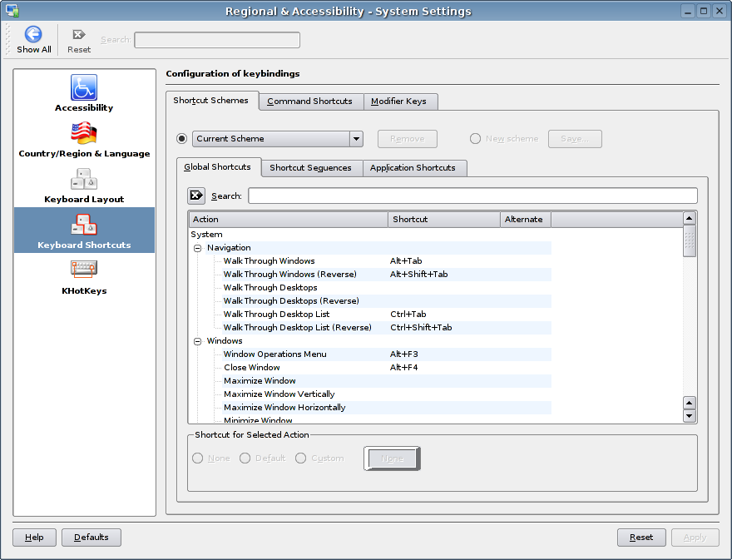Collapse the Windows tree group
Screen dimensions: 732x560
197,341
